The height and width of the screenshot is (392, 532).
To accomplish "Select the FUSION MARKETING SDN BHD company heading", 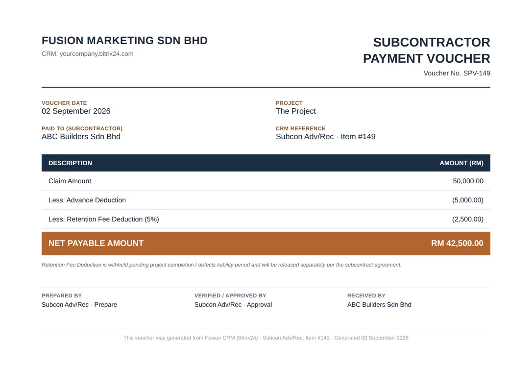I will (x=124, y=40).
